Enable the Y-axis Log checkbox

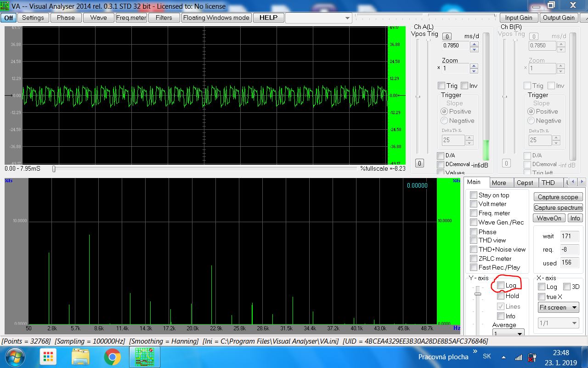point(501,286)
